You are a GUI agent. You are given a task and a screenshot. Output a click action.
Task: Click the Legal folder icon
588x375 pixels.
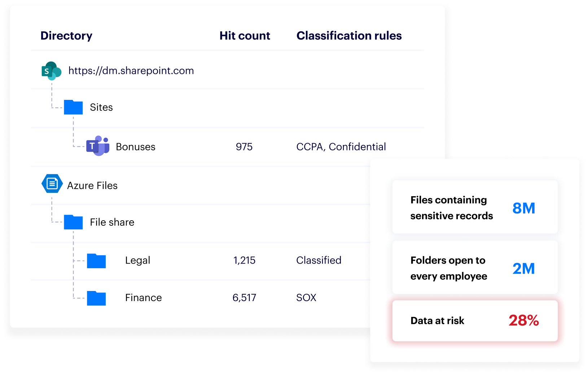click(x=96, y=261)
